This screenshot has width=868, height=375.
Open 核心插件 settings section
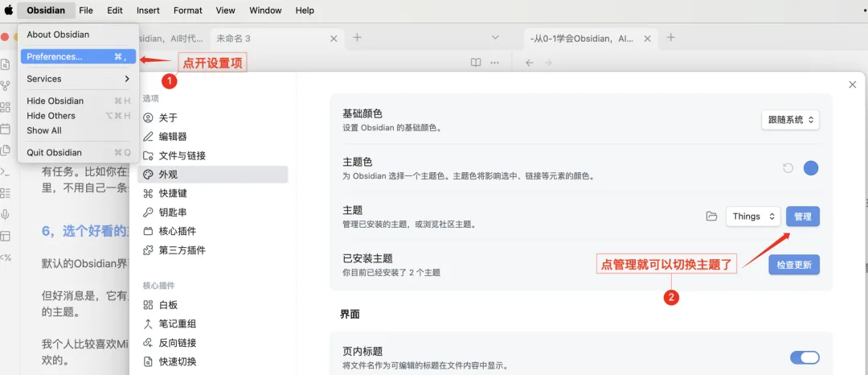click(212, 231)
